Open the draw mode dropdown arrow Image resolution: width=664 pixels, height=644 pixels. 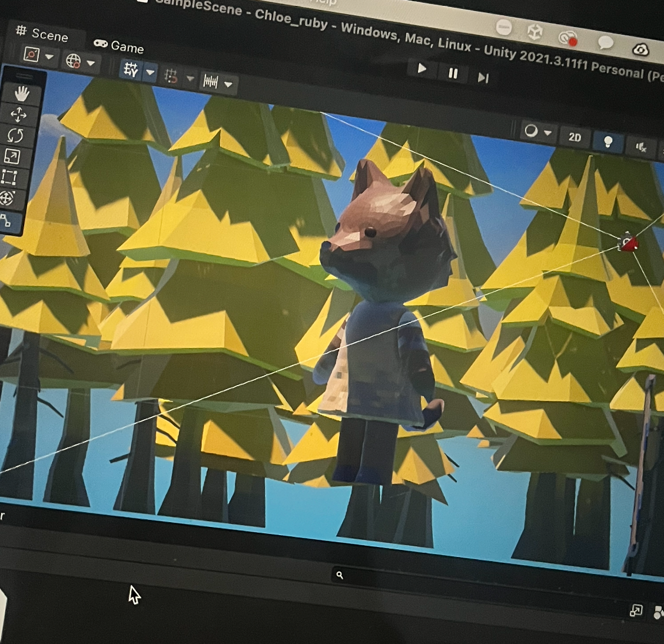point(547,134)
